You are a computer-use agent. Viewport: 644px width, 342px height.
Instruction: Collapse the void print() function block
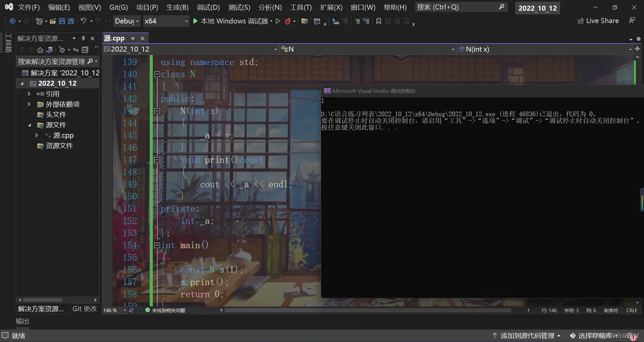[x=157, y=160]
